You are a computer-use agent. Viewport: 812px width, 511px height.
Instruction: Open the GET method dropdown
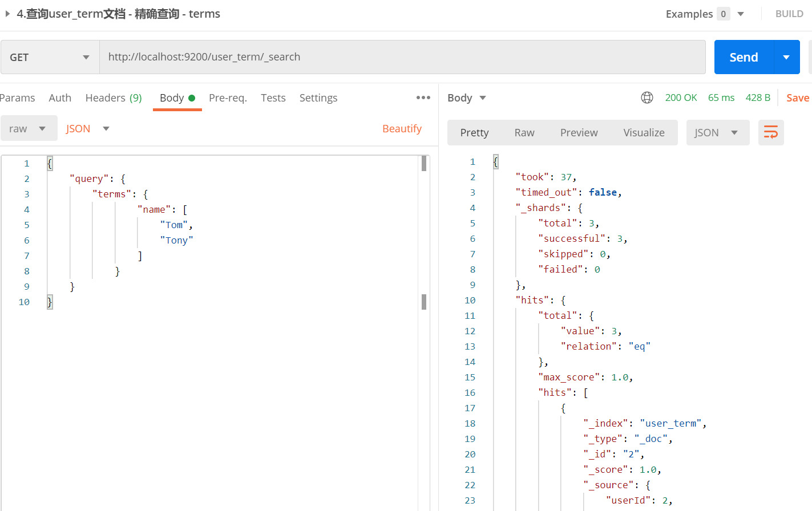[x=50, y=57]
